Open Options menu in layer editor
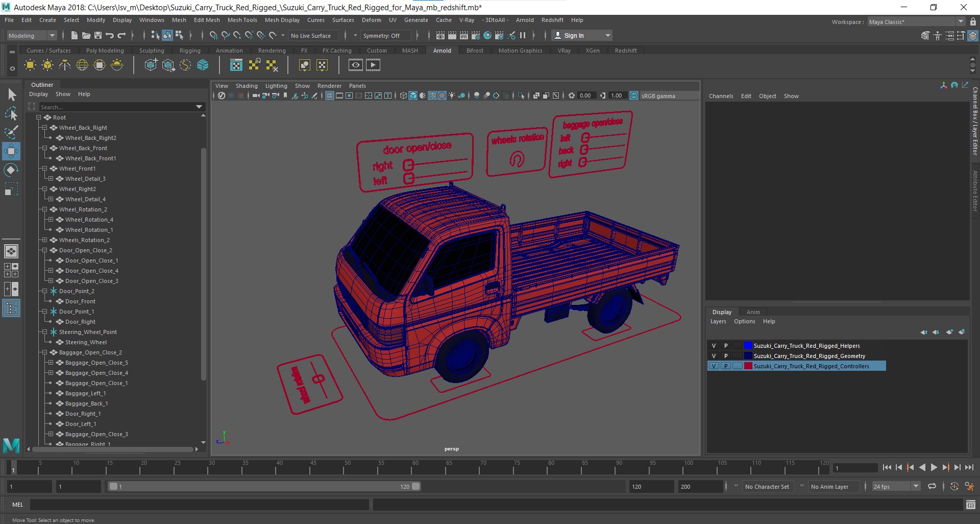Image resolution: width=980 pixels, height=524 pixels. (x=744, y=321)
